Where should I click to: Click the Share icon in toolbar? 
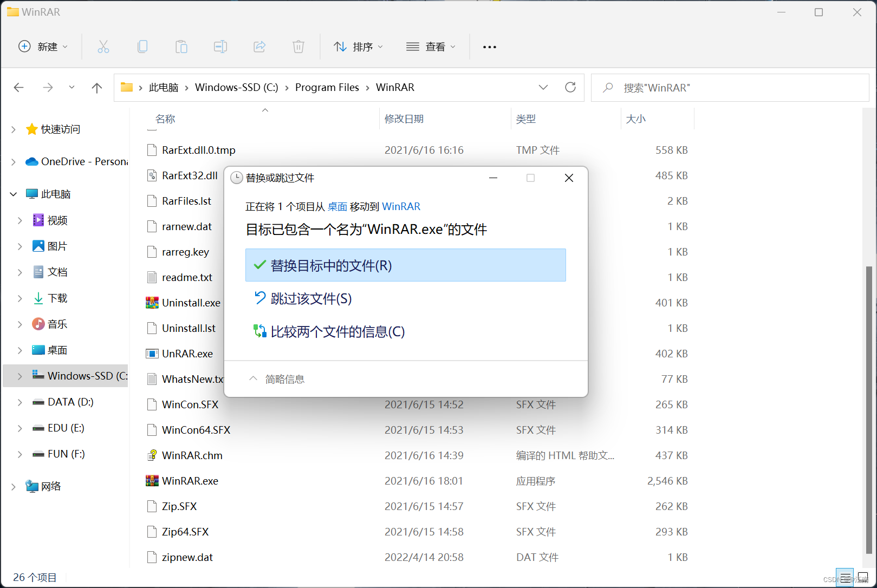[259, 47]
